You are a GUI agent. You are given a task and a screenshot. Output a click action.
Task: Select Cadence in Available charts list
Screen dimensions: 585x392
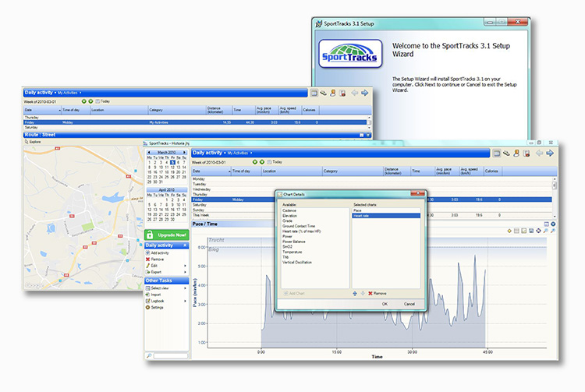click(x=289, y=210)
